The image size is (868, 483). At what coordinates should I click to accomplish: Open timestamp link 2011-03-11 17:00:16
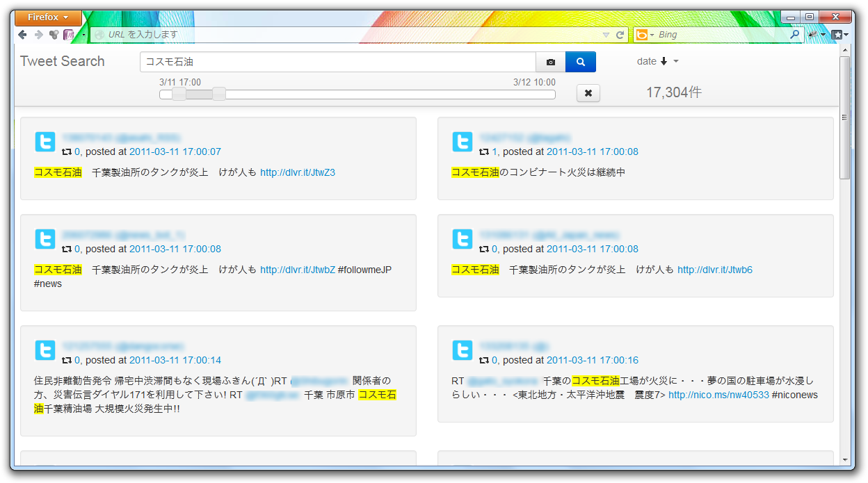[593, 360]
